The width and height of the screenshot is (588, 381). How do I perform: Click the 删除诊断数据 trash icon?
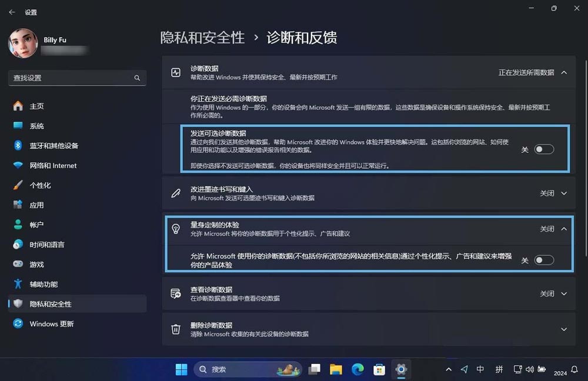[176, 329]
